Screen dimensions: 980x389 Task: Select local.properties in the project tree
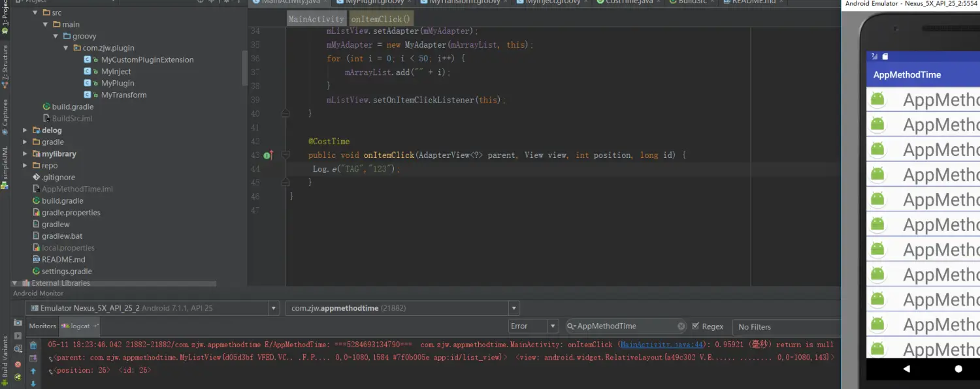pyautogui.click(x=68, y=247)
